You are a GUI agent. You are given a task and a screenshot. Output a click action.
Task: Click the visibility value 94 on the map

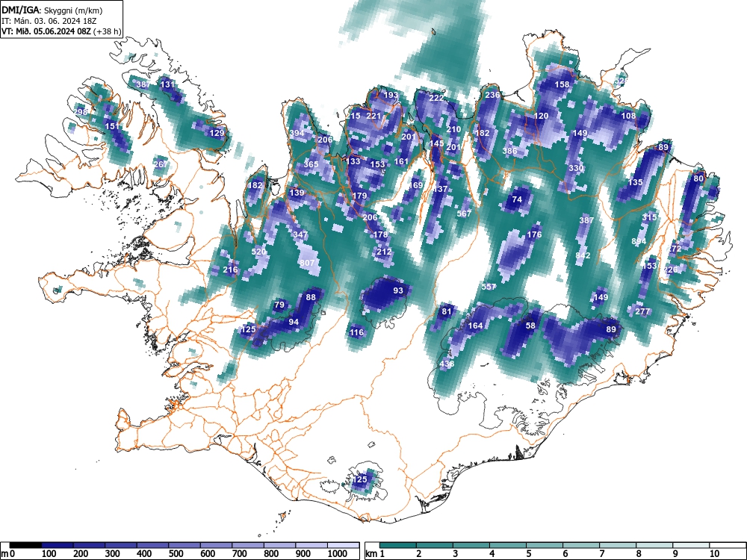[294, 322]
